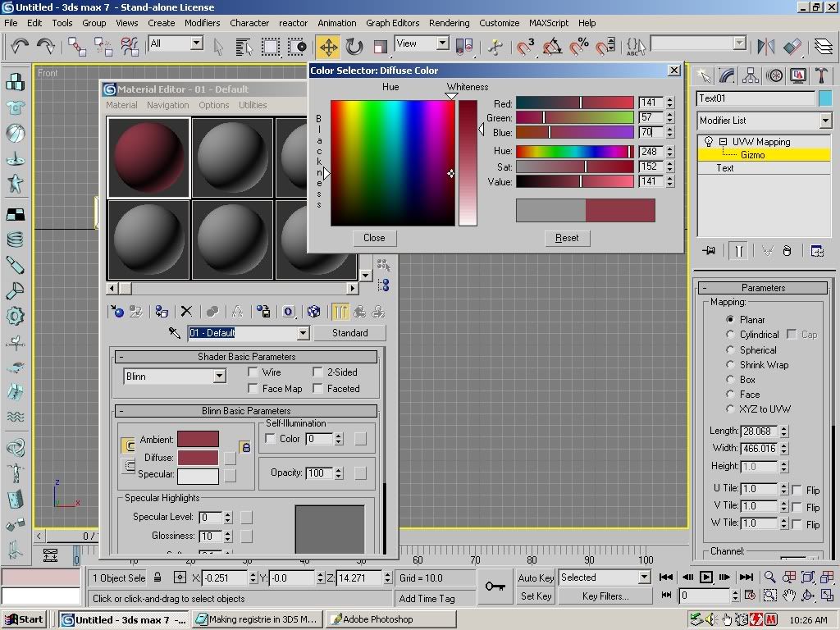Click the Standard material type button
The height and width of the screenshot is (630, 840).
[349, 333]
